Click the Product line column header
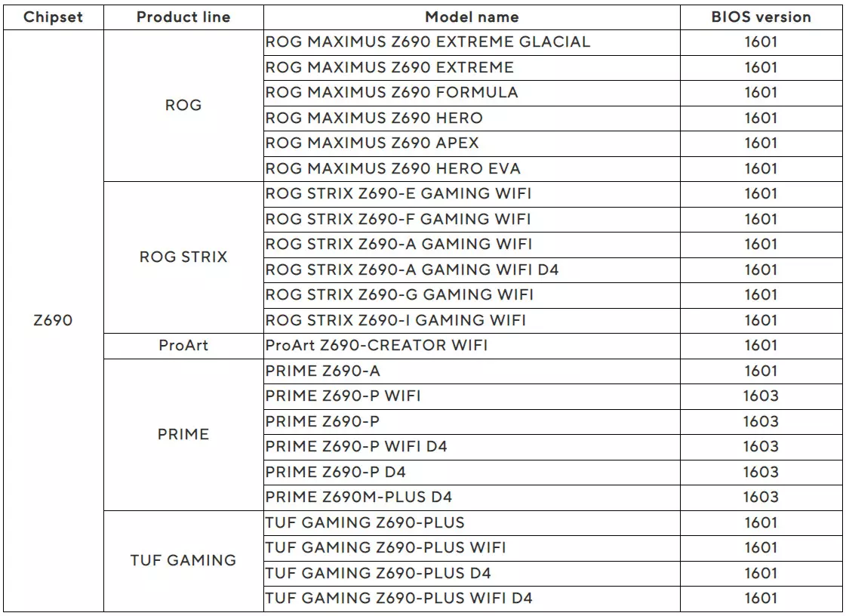 [x=183, y=17]
